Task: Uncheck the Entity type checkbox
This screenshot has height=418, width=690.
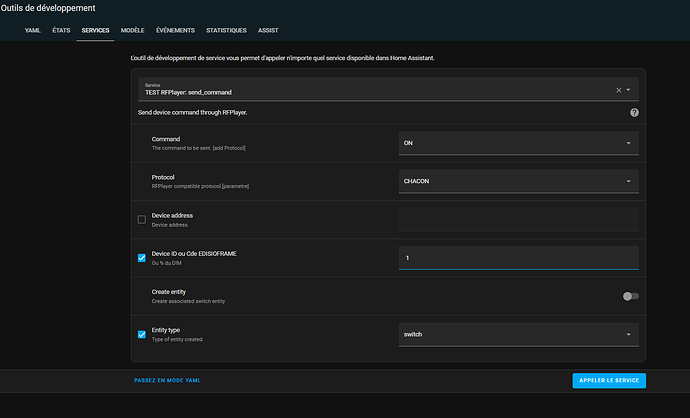Action: 142,334
